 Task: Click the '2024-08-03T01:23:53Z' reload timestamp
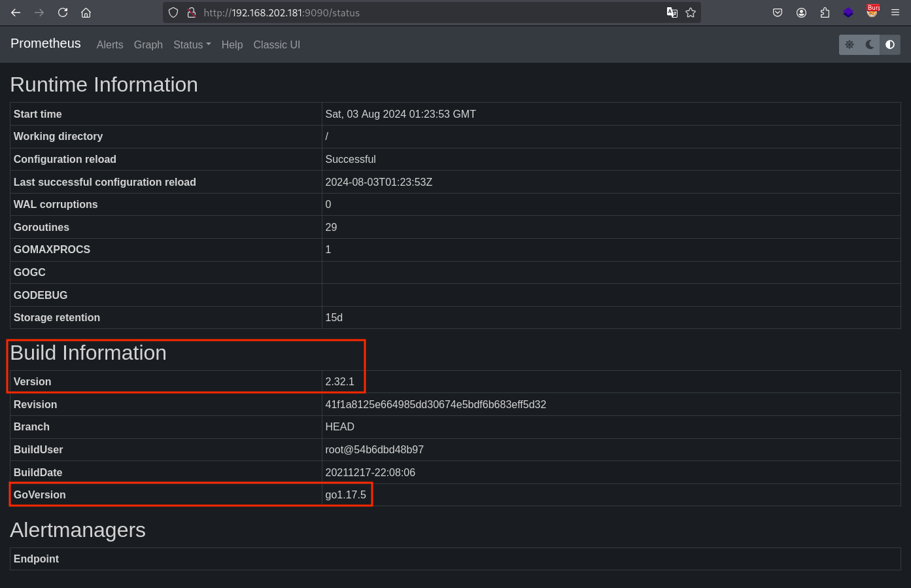(x=379, y=182)
